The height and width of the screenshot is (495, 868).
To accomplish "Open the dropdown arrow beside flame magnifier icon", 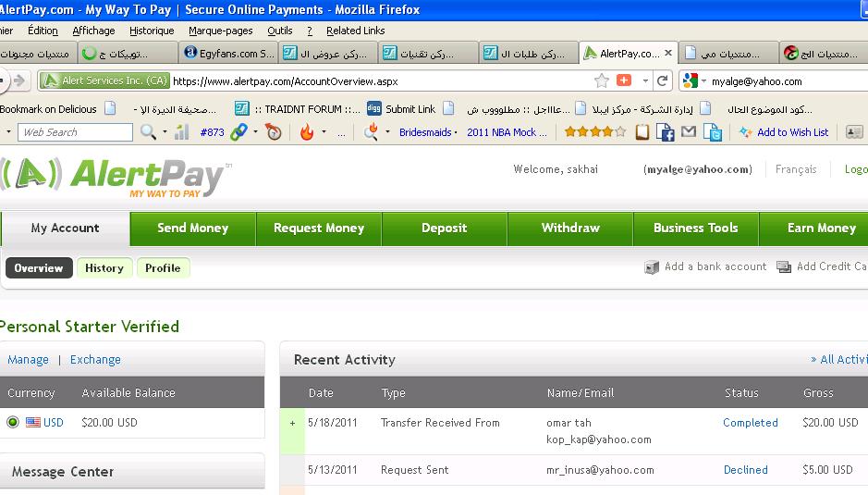I will [x=387, y=132].
